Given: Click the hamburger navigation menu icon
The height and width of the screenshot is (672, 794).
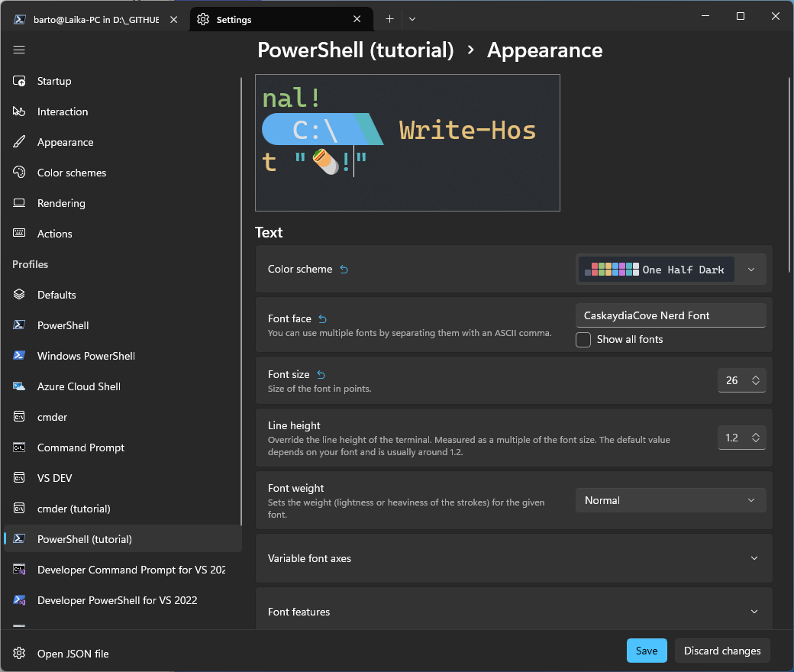Looking at the screenshot, I should click(19, 50).
